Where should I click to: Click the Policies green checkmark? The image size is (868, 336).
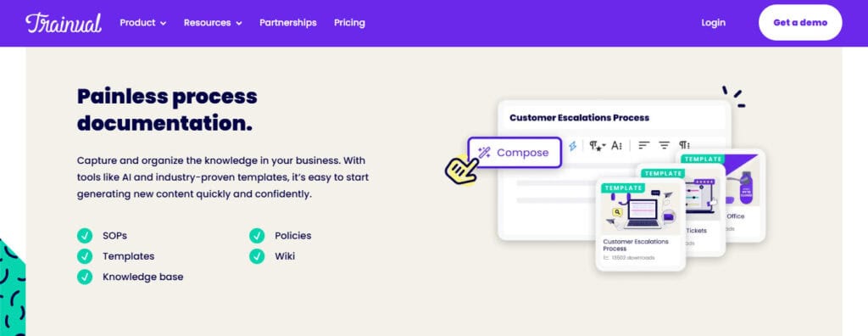(x=257, y=236)
